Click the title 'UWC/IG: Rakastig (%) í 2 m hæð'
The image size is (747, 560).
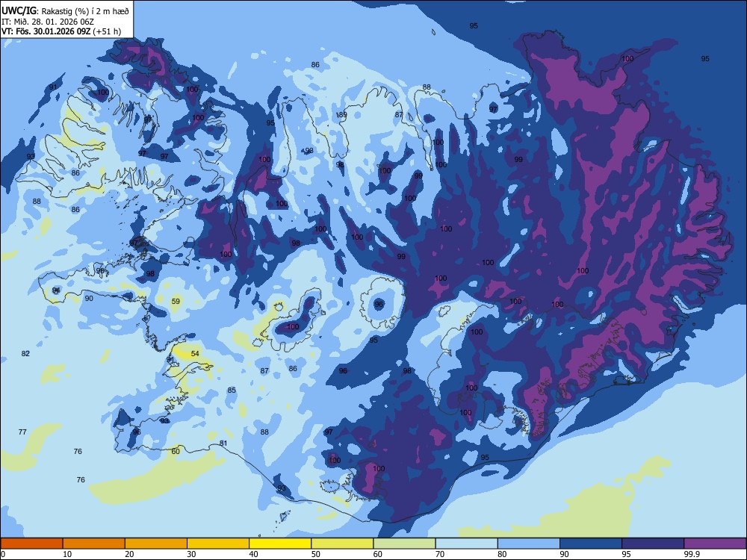point(65,11)
